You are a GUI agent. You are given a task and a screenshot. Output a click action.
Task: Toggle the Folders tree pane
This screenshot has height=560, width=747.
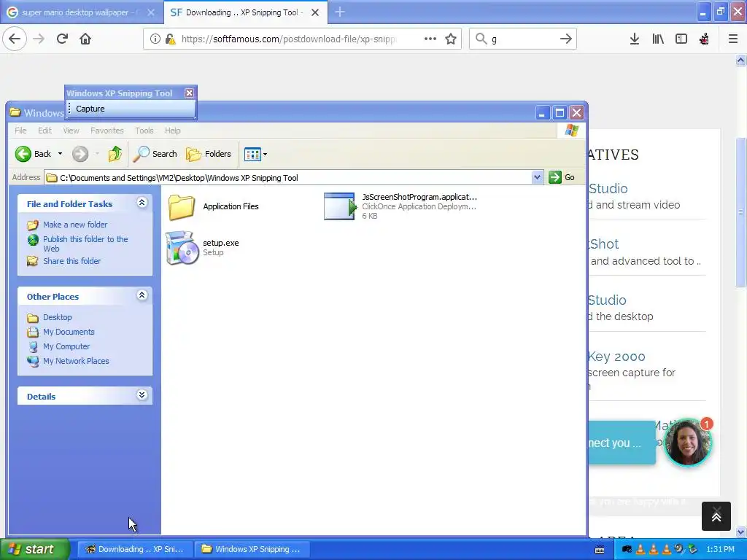click(209, 154)
